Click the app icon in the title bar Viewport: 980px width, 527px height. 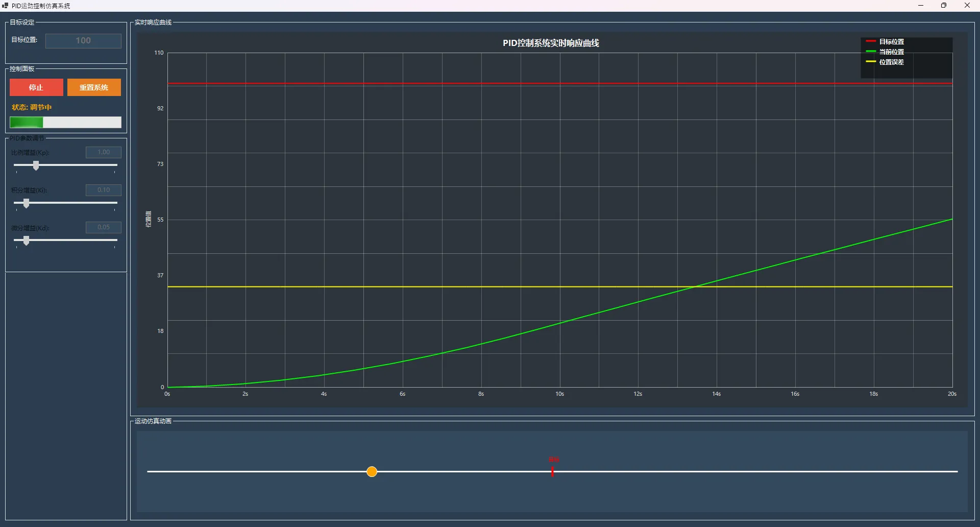[x=5, y=6]
